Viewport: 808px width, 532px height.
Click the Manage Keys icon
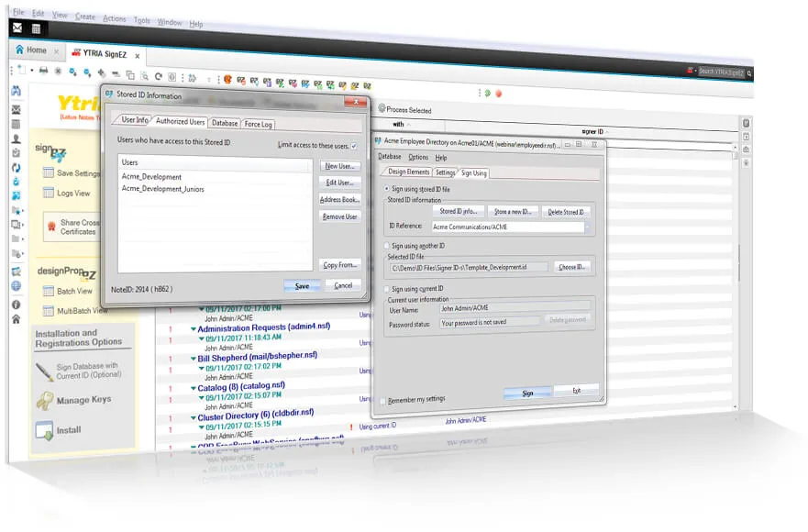45,401
